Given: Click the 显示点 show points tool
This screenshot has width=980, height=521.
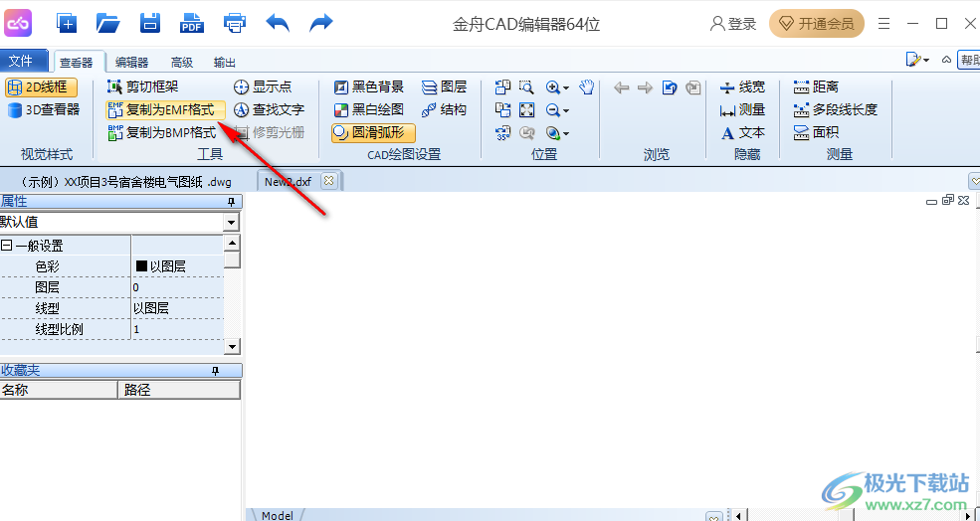Looking at the screenshot, I should click(x=263, y=87).
